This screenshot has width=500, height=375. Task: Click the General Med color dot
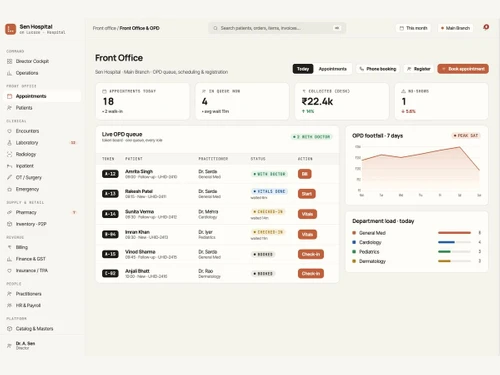[x=354, y=233]
